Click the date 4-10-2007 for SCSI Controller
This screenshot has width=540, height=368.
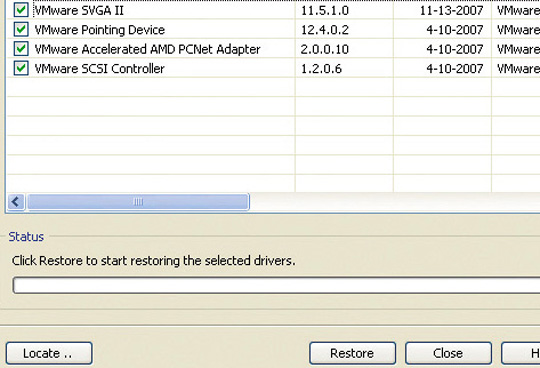[x=455, y=69]
